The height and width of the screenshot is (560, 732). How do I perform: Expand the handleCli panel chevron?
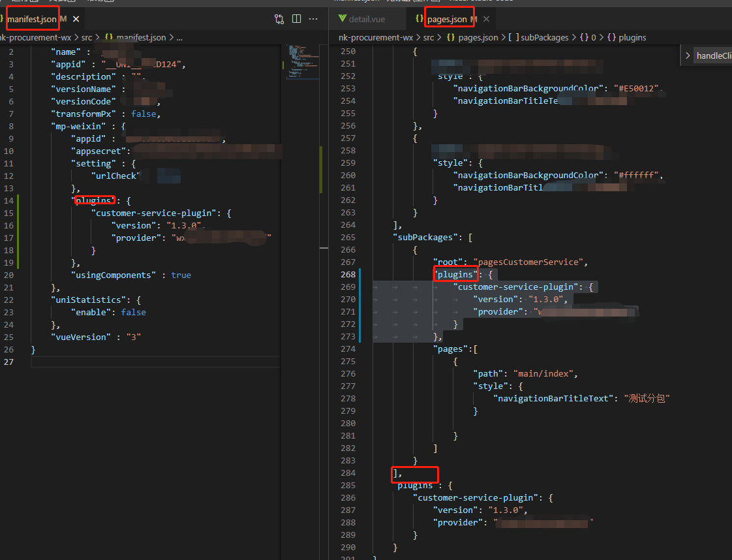tap(688, 55)
